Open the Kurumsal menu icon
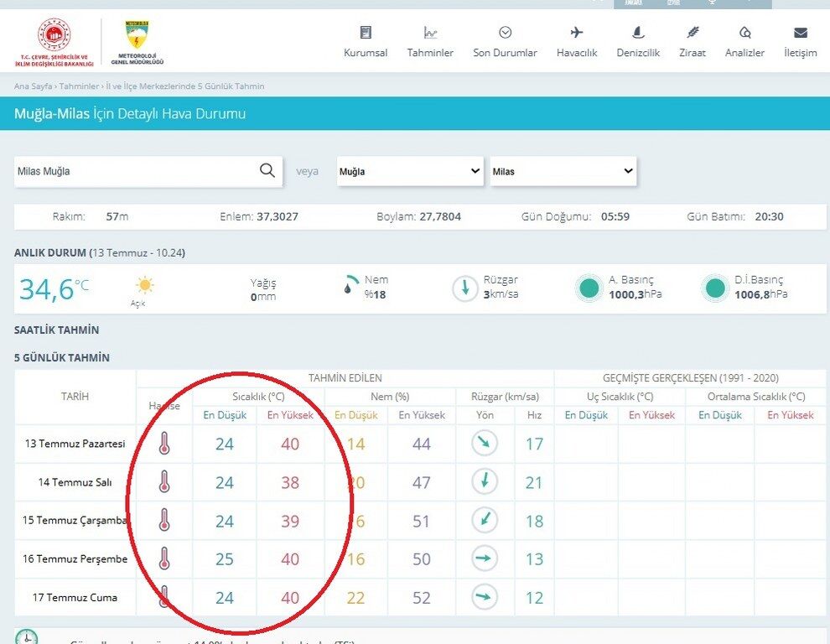 [x=366, y=33]
